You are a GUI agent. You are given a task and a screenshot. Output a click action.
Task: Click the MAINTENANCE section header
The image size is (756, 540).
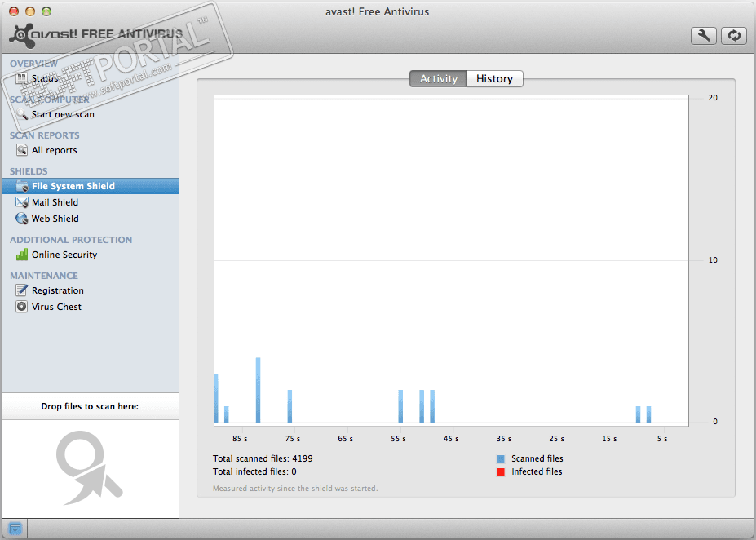click(44, 276)
